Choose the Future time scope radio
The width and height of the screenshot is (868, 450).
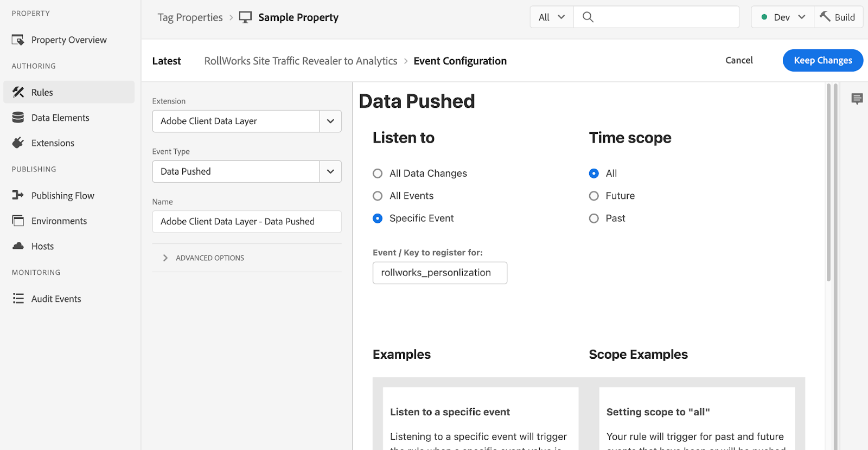tap(594, 196)
